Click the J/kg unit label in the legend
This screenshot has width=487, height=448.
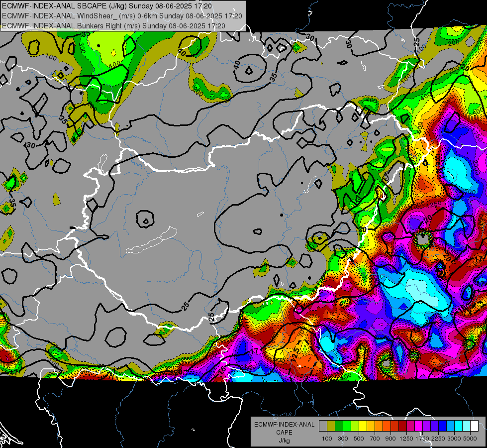[x=284, y=441]
